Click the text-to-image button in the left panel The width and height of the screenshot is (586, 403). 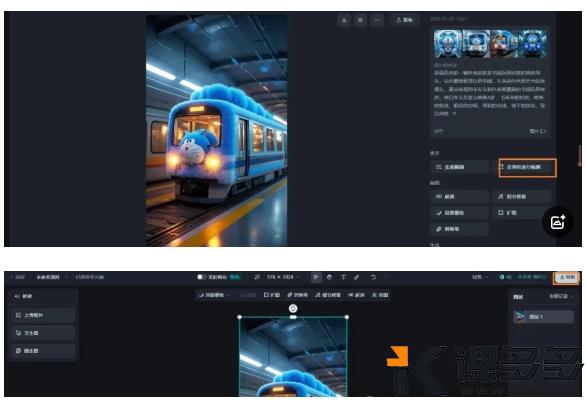pyautogui.click(x=43, y=333)
